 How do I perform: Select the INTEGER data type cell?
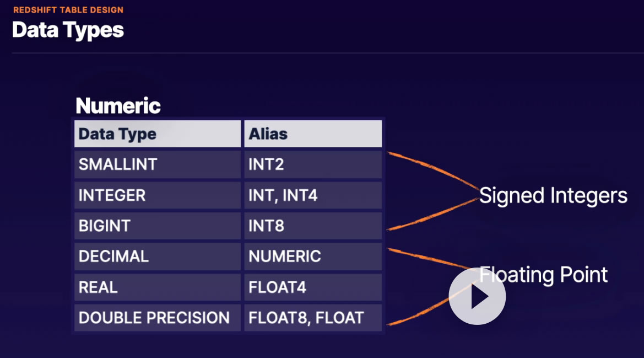coord(158,195)
